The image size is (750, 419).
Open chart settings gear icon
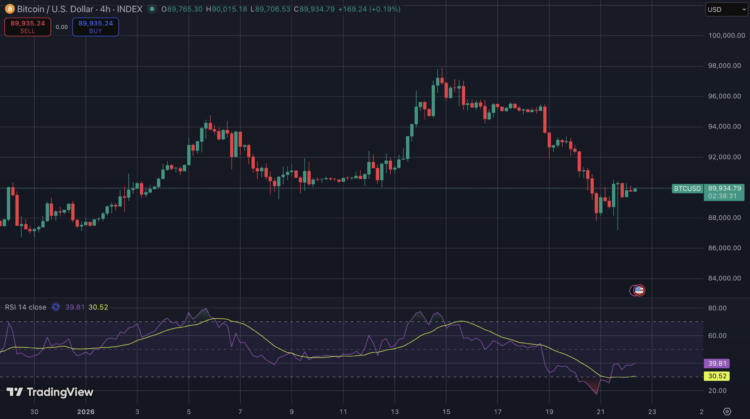coord(727,411)
